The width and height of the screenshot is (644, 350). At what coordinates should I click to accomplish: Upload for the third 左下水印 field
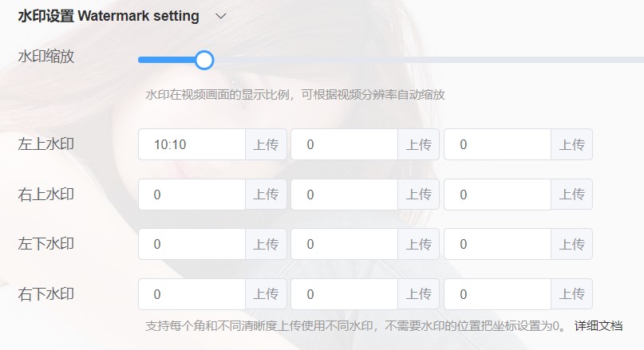point(571,244)
